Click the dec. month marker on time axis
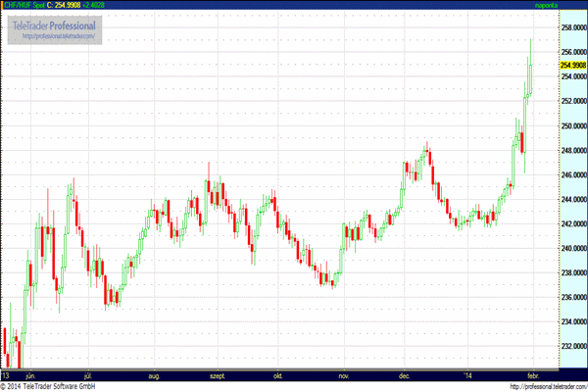The width and height of the screenshot is (588, 392). 404,376
